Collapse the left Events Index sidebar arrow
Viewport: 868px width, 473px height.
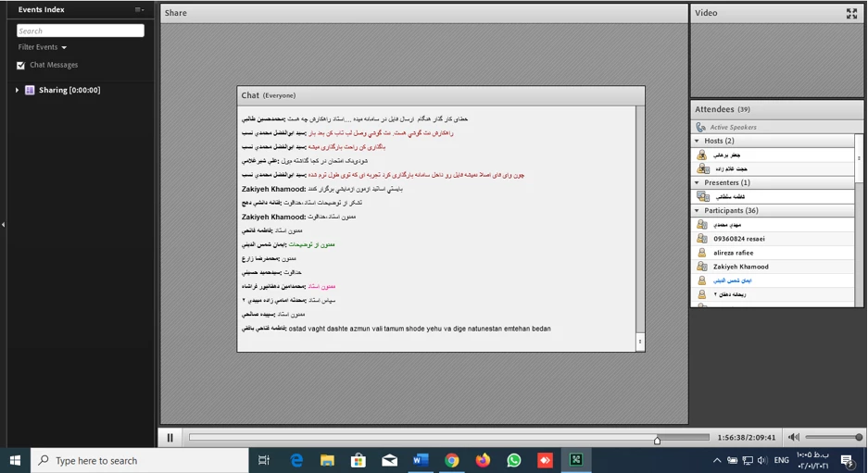[3, 224]
